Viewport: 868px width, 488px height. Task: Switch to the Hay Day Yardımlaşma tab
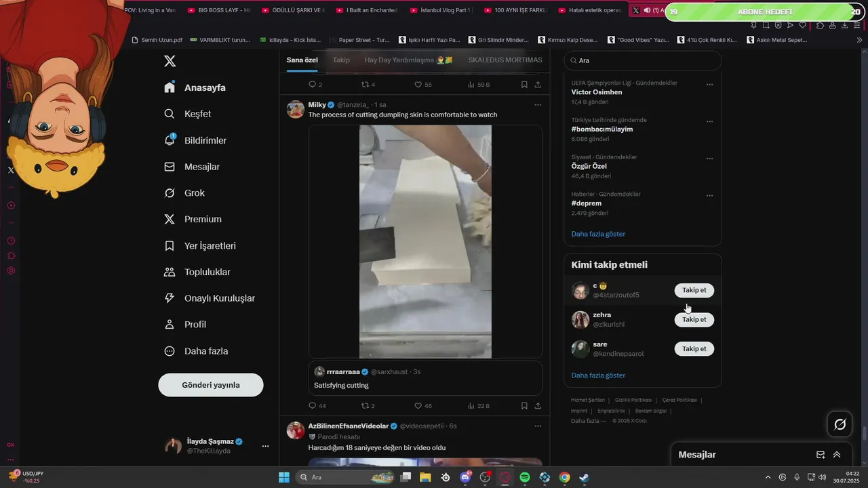tap(408, 60)
